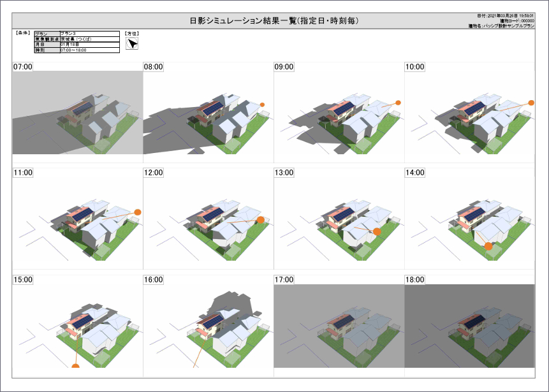Click the 01月18日 date value cell

(89, 44)
